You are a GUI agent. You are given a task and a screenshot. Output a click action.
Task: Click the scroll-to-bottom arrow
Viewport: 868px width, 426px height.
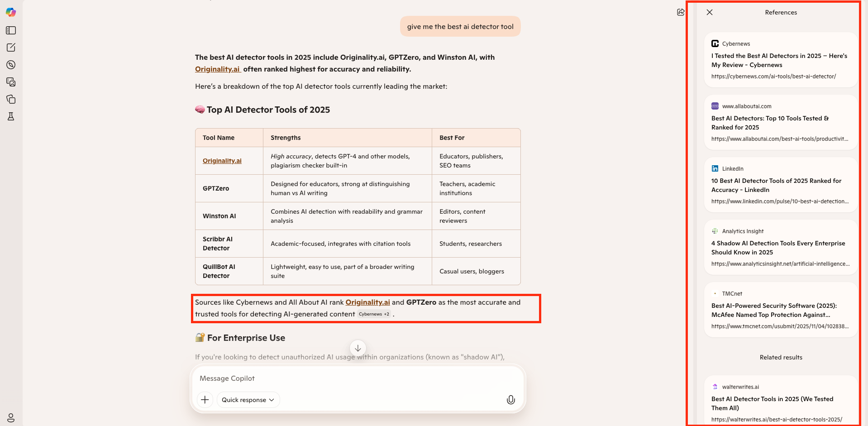pos(358,348)
